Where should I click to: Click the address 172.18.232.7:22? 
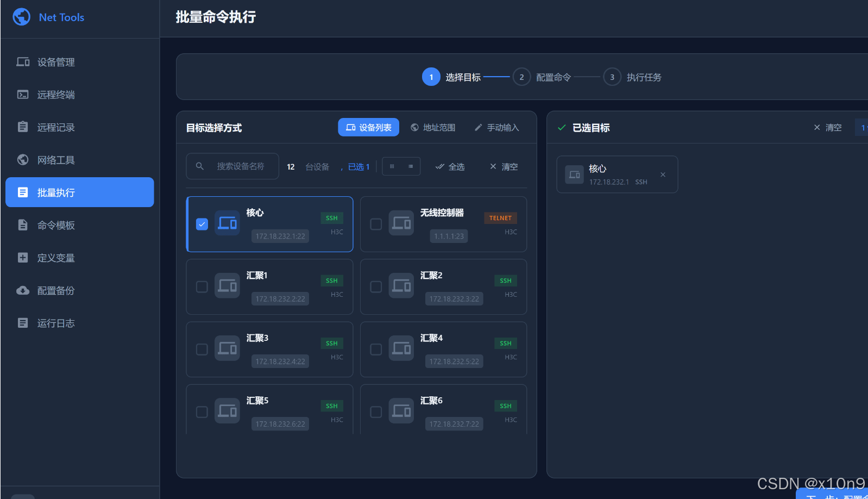tap(454, 423)
